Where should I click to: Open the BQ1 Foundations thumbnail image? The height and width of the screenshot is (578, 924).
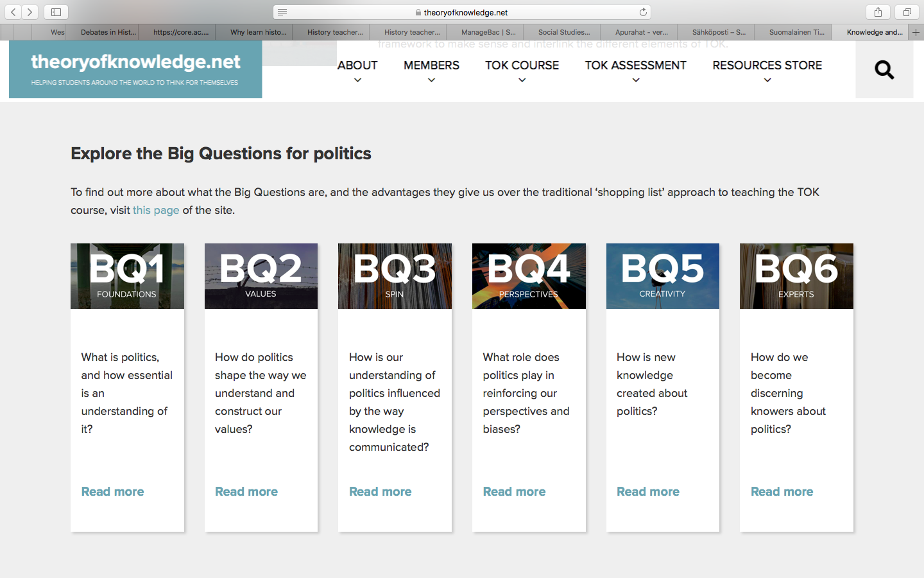point(127,276)
